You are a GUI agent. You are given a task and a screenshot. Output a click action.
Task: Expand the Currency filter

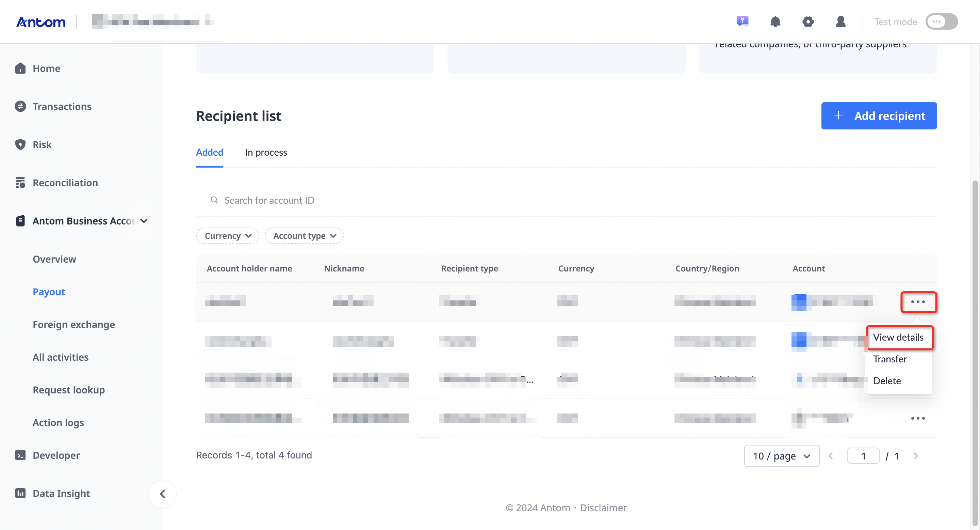[228, 236]
